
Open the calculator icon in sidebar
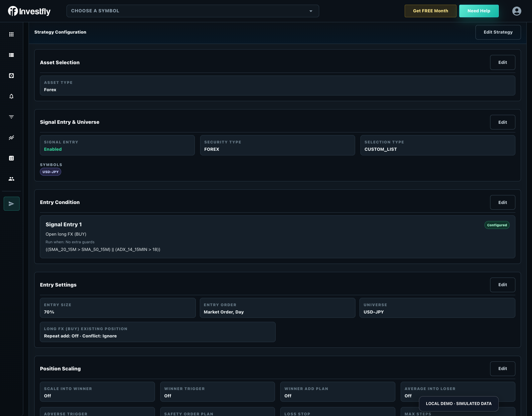[x=11, y=158]
